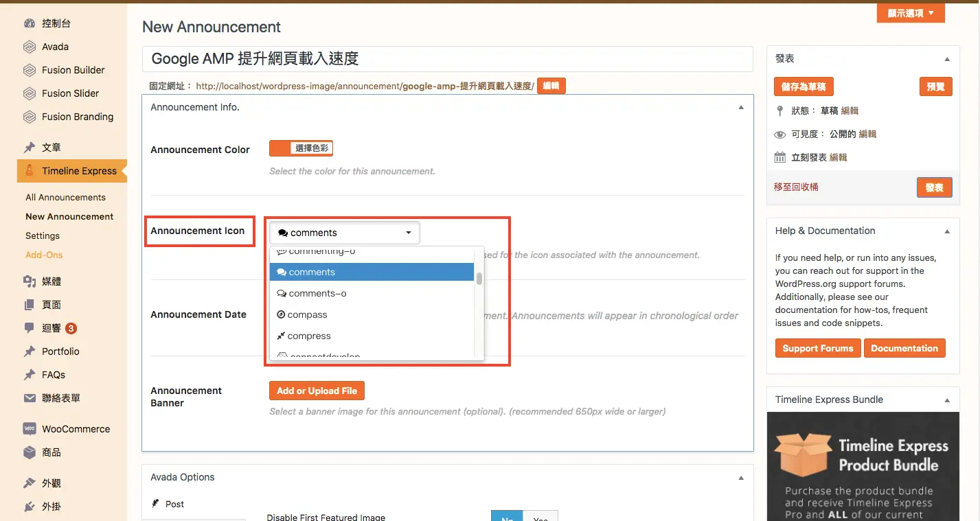Viewport: 980px width, 521px height.
Task: Click the announcement title input field
Action: point(448,59)
